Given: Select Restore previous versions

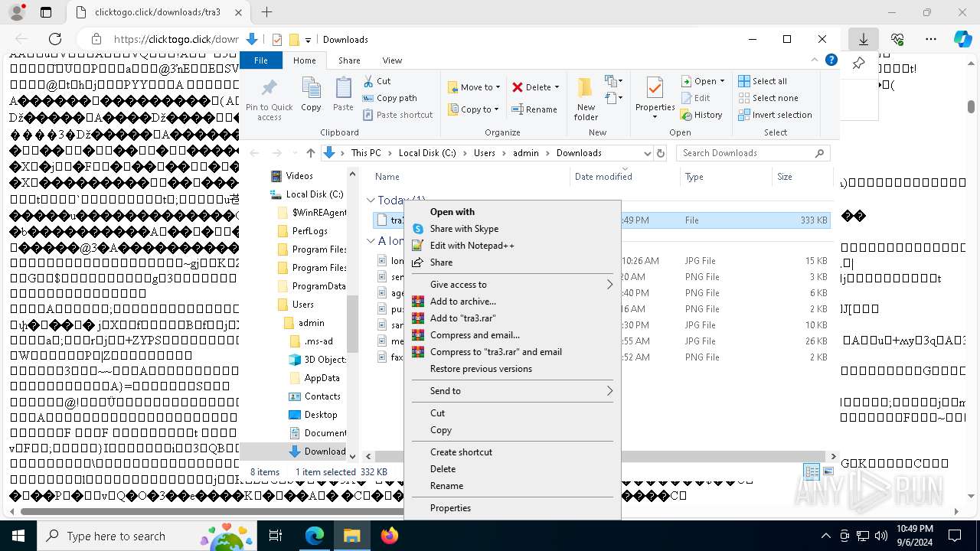Looking at the screenshot, I should click(512, 369).
